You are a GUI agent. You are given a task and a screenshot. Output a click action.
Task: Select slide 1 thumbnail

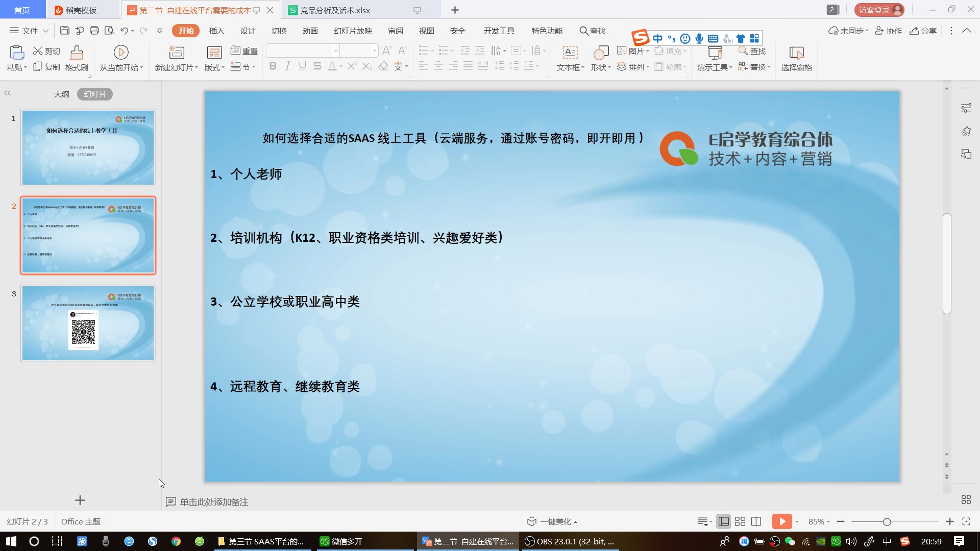pyautogui.click(x=87, y=147)
